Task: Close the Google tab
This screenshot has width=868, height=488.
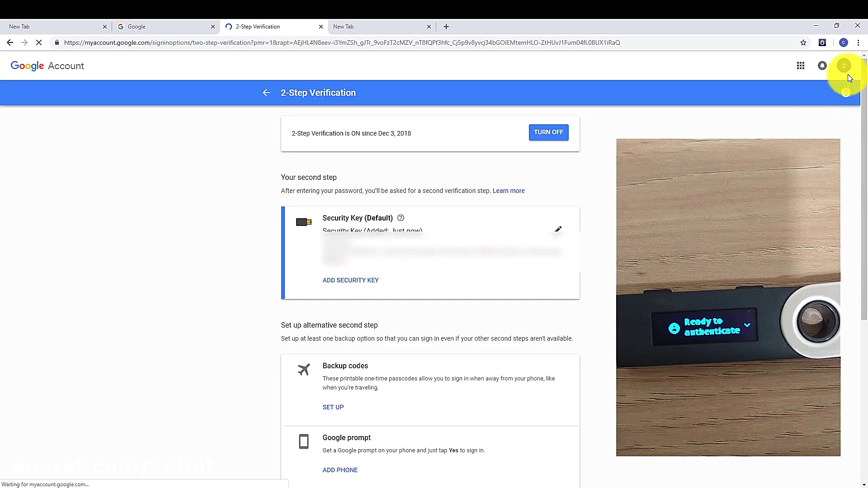Action: click(x=213, y=27)
